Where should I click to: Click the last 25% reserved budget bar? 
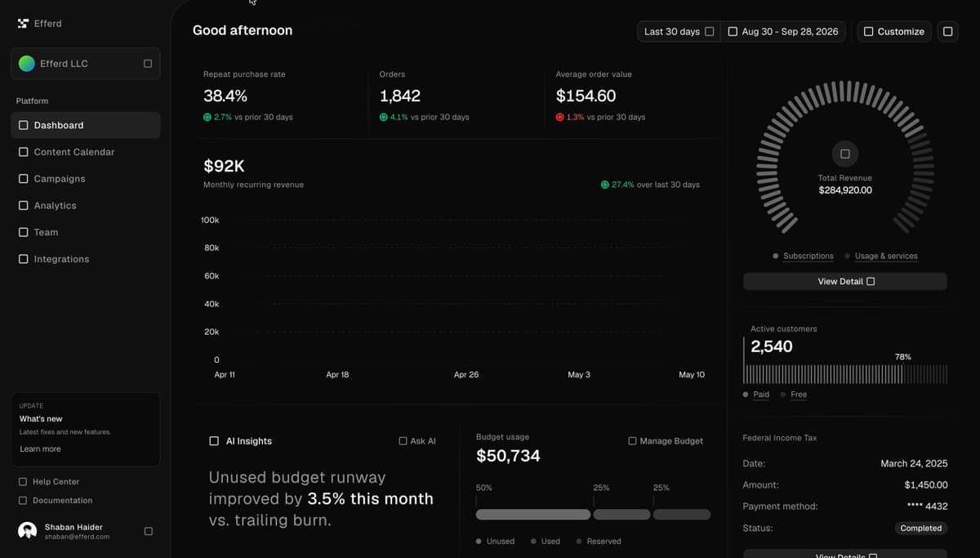click(682, 515)
